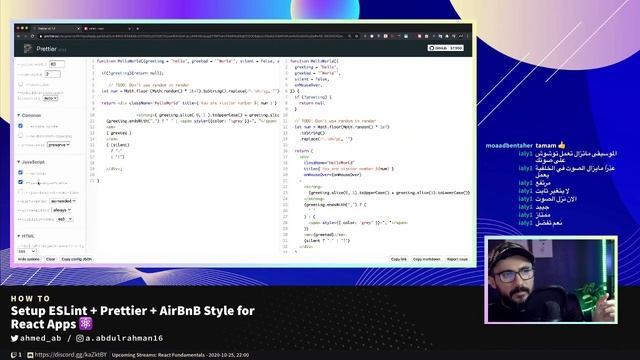
Task: Click the ahmed_ab Twitter handle text
Action: (x=40, y=338)
